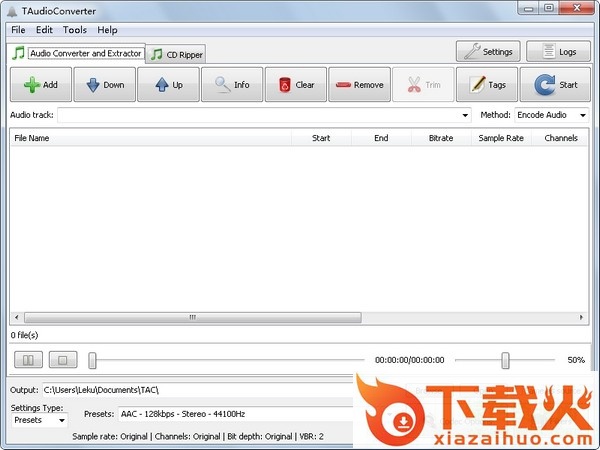Open the Presets combo box with AAC 128kbps
600x450 pixels.
point(235,414)
